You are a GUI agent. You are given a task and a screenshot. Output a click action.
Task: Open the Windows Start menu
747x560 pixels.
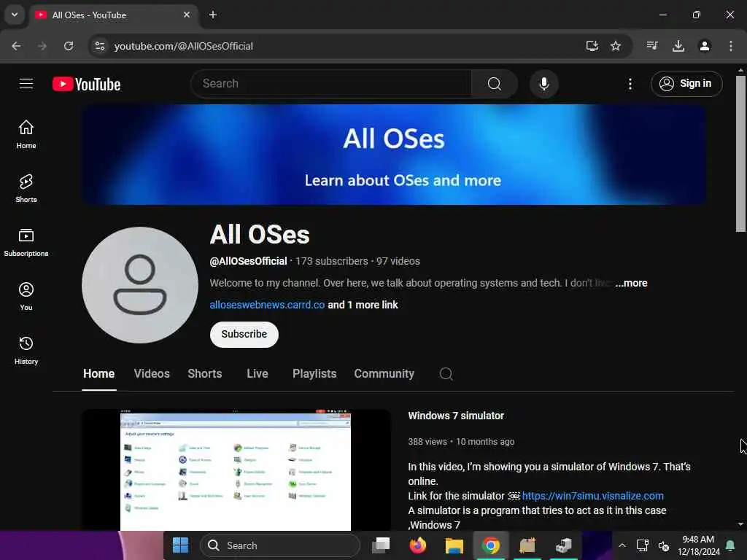pos(181,545)
